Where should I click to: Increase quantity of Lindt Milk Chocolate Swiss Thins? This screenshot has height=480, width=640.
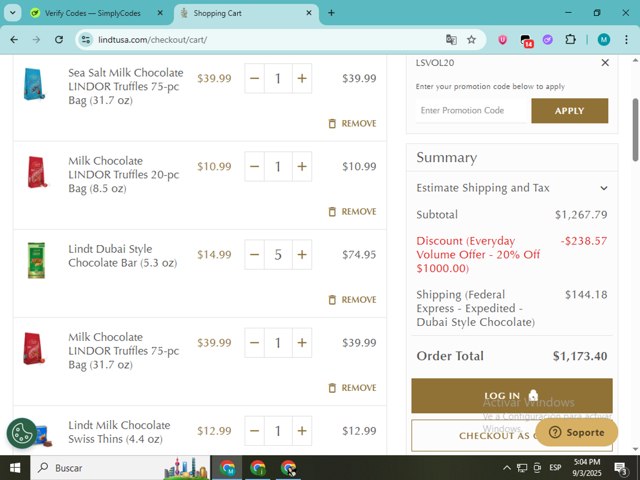(x=302, y=431)
